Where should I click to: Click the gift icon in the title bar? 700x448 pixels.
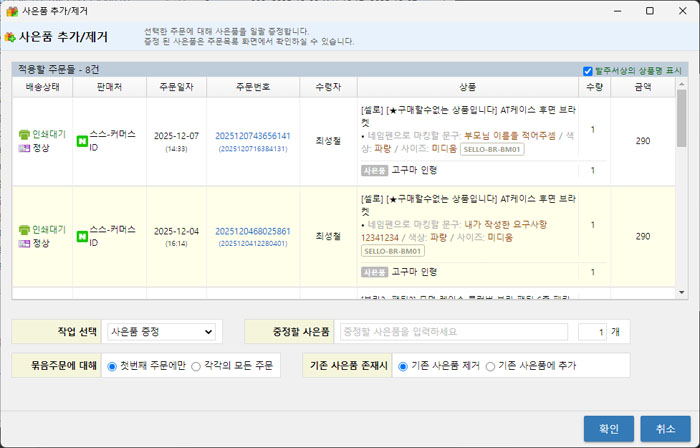pos(12,11)
